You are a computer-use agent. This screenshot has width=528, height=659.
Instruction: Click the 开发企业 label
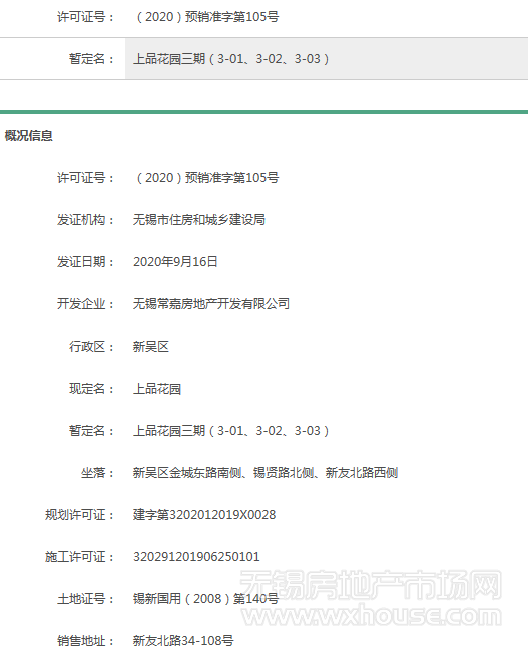point(85,304)
